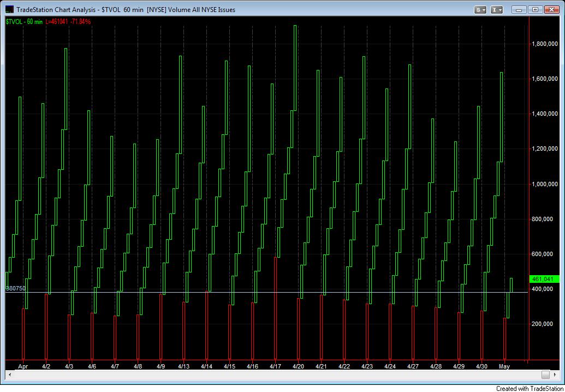The image size is (565, 392).
Task: Click the 4/9 date on time axis
Action: [160, 367]
